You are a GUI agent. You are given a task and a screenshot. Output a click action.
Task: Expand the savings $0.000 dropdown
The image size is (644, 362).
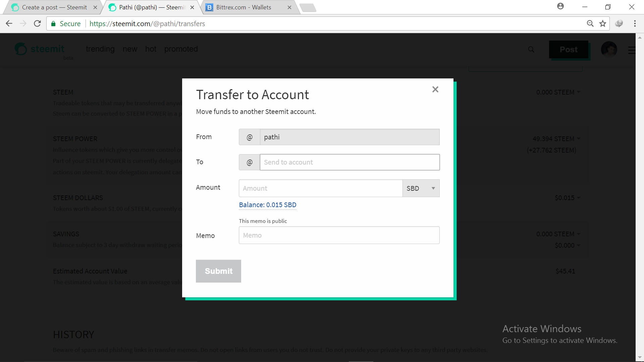point(568,245)
